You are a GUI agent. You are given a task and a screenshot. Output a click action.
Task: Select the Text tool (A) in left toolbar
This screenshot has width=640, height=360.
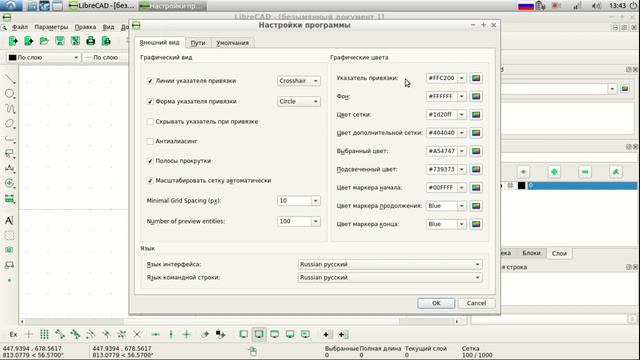pos(9,220)
